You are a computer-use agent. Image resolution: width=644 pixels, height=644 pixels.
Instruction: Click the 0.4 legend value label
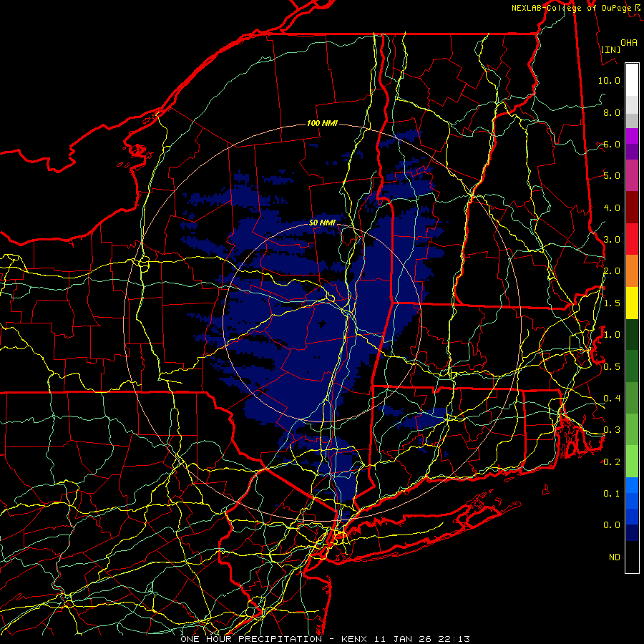tap(612, 398)
